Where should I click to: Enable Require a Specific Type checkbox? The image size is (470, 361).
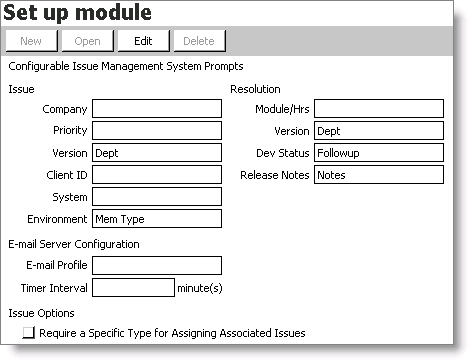click(29, 333)
